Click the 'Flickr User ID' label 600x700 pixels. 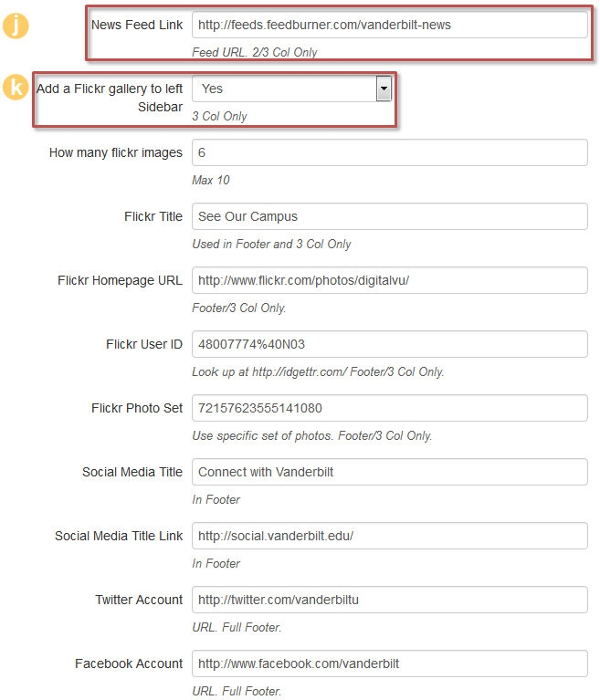click(144, 344)
